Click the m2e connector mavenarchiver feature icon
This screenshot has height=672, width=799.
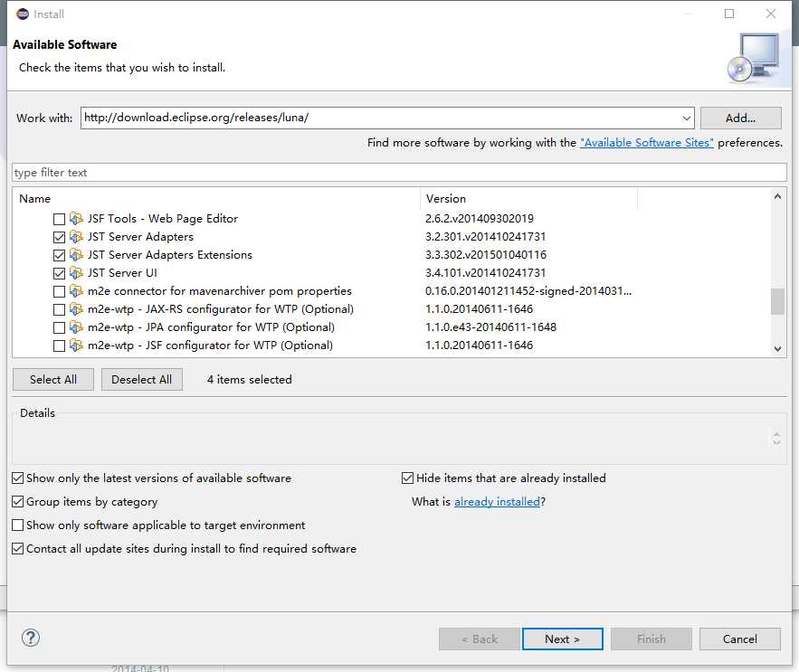(76, 291)
